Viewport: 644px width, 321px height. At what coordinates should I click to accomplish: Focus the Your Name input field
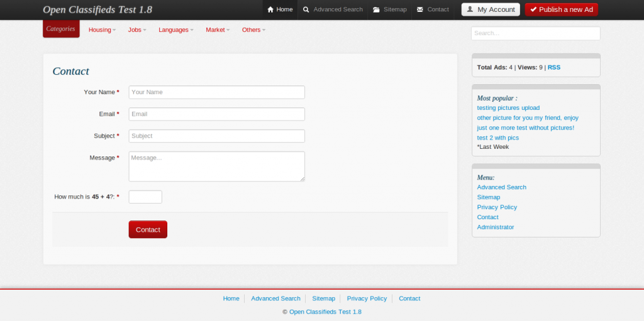pyautogui.click(x=217, y=92)
